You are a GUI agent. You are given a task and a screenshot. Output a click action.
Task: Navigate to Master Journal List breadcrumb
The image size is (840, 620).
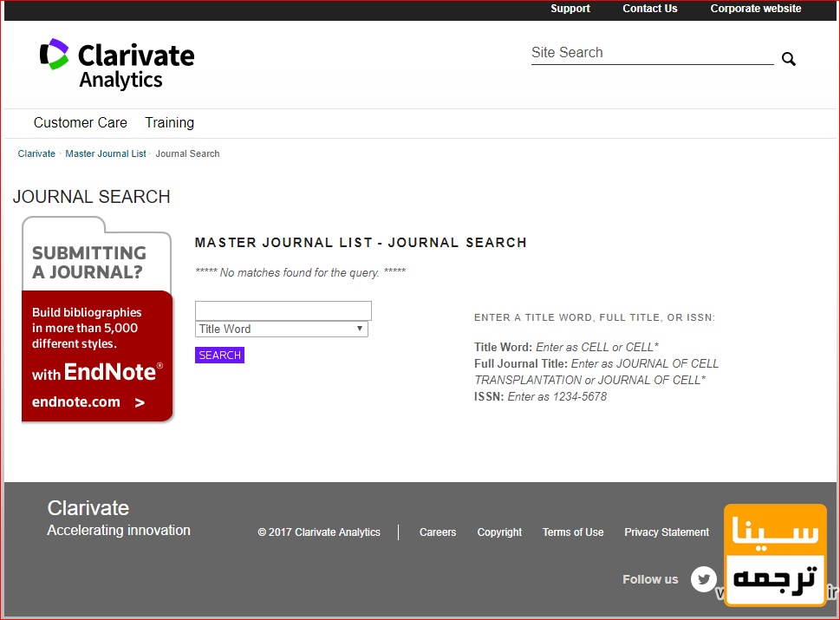pos(106,153)
